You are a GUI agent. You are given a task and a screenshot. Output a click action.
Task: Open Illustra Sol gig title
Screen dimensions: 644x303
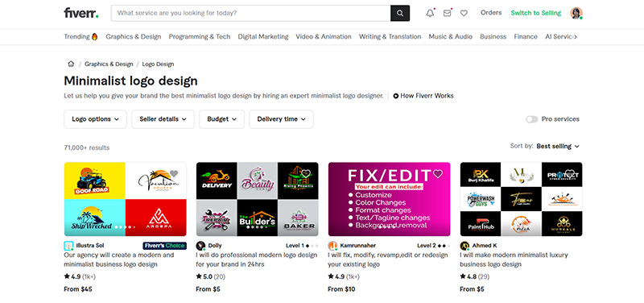click(119, 259)
